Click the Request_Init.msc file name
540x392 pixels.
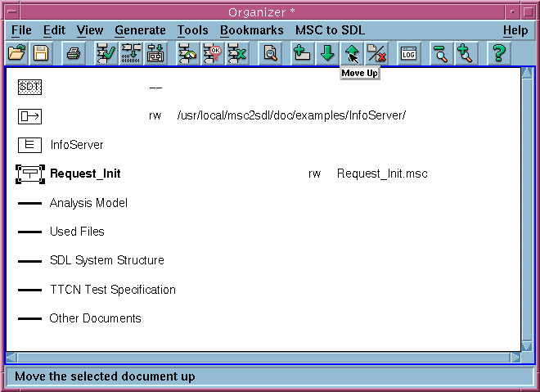pos(382,173)
